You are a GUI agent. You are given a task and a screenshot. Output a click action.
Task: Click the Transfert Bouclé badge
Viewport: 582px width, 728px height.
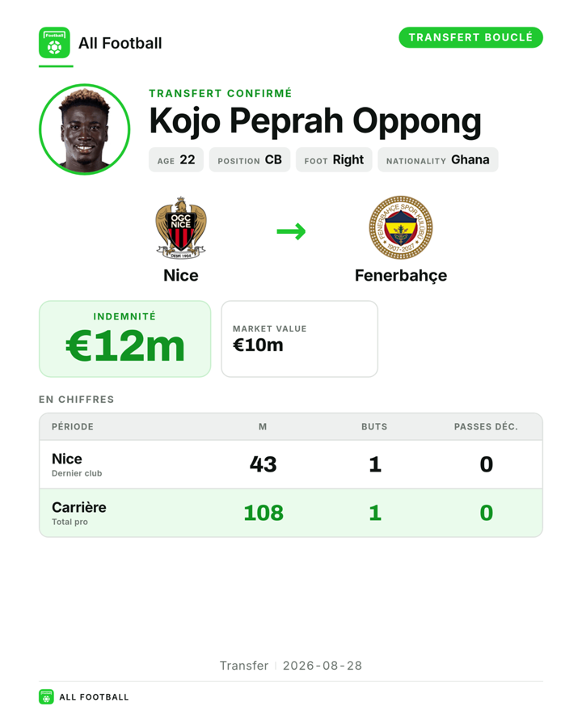click(470, 37)
